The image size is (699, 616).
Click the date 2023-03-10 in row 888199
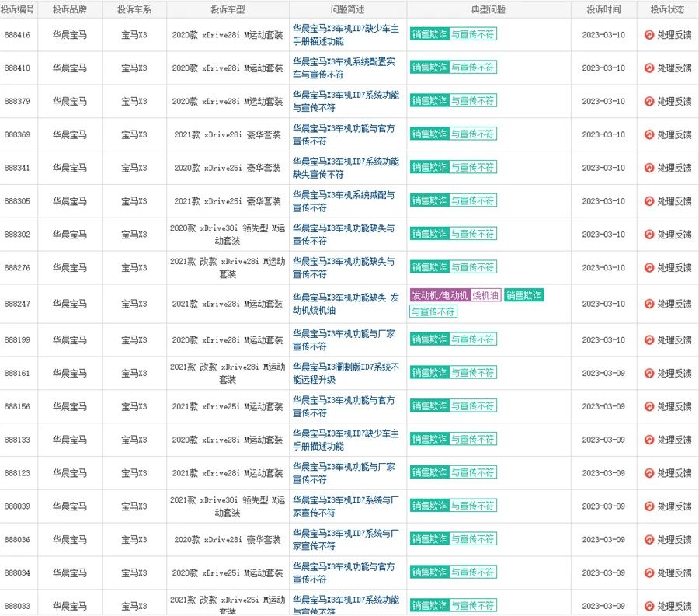[x=603, y=340]
